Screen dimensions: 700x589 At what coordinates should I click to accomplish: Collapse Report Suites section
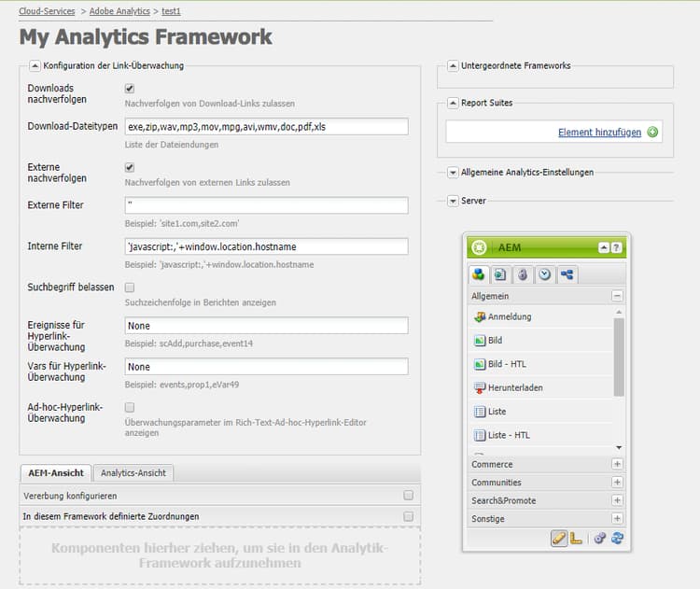click(453, 104)
